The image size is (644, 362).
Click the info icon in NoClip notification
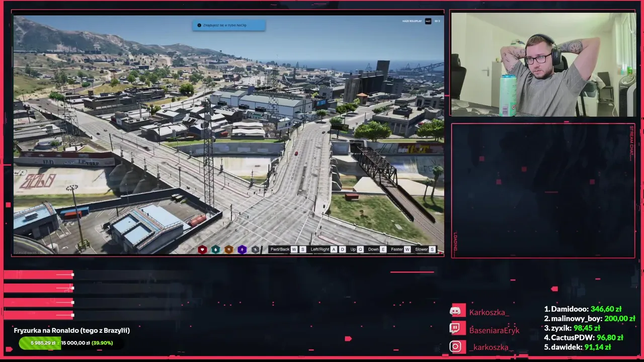(199, 25)
